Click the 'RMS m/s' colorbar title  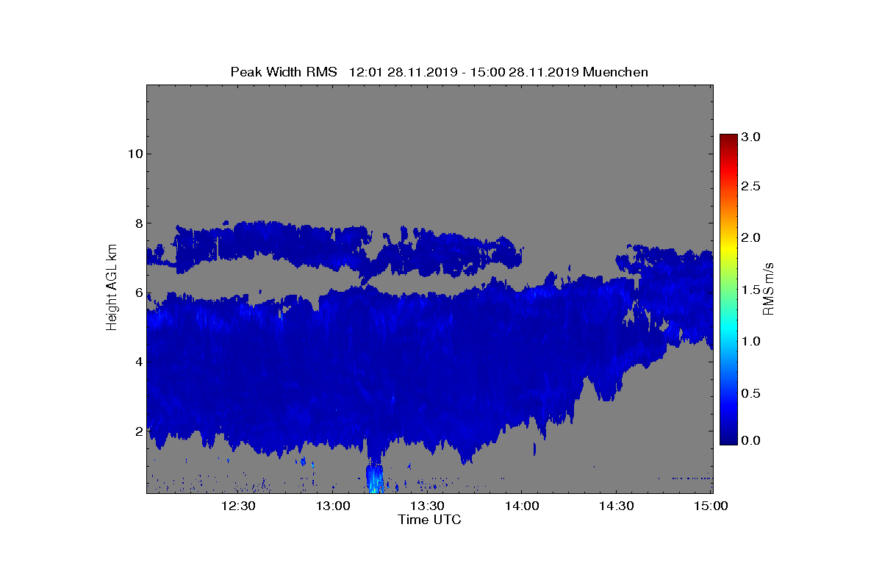pyautogui.click(x=768, y=289)
